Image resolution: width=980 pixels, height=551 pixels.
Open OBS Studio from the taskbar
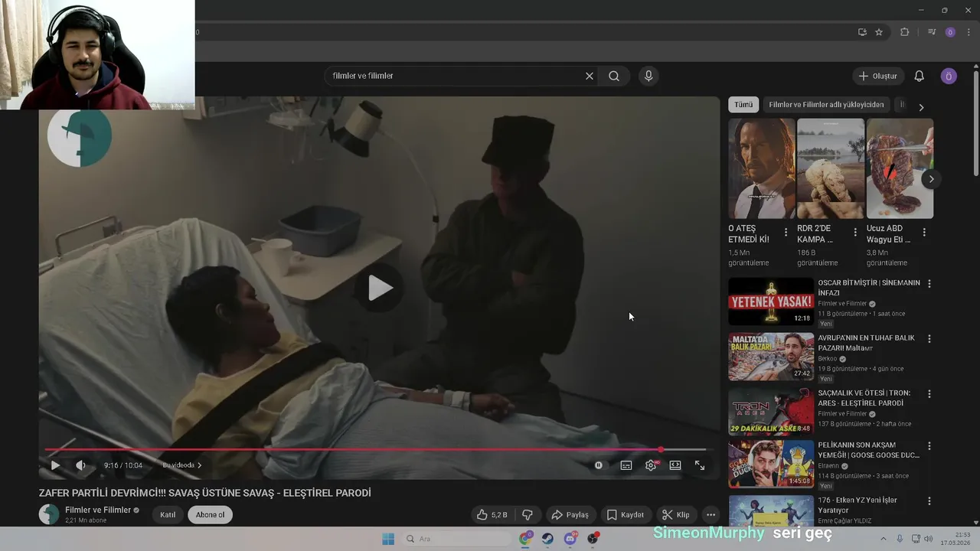[593, 539]
